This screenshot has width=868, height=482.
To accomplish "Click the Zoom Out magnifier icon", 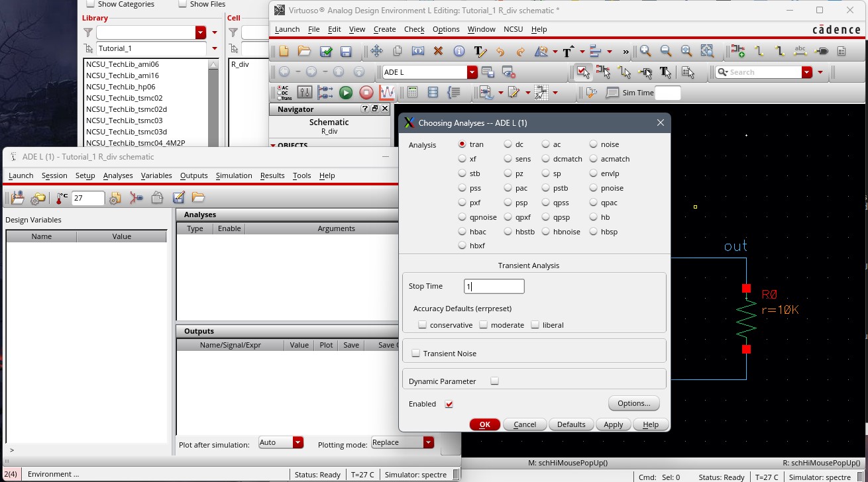I will (666, 51).
